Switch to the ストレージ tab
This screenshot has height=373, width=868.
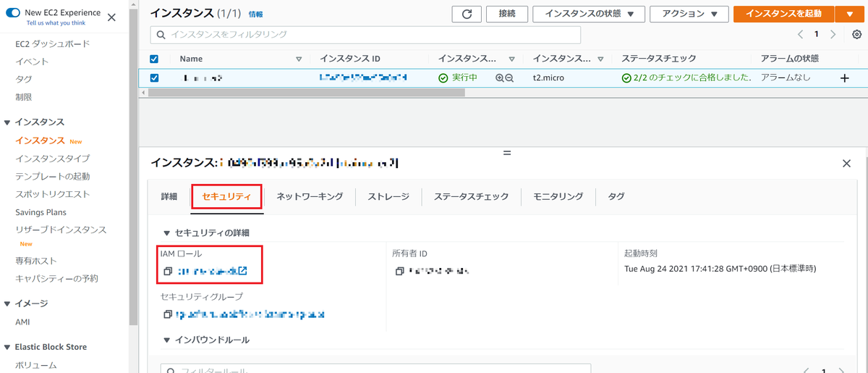(x=388, y=196)
